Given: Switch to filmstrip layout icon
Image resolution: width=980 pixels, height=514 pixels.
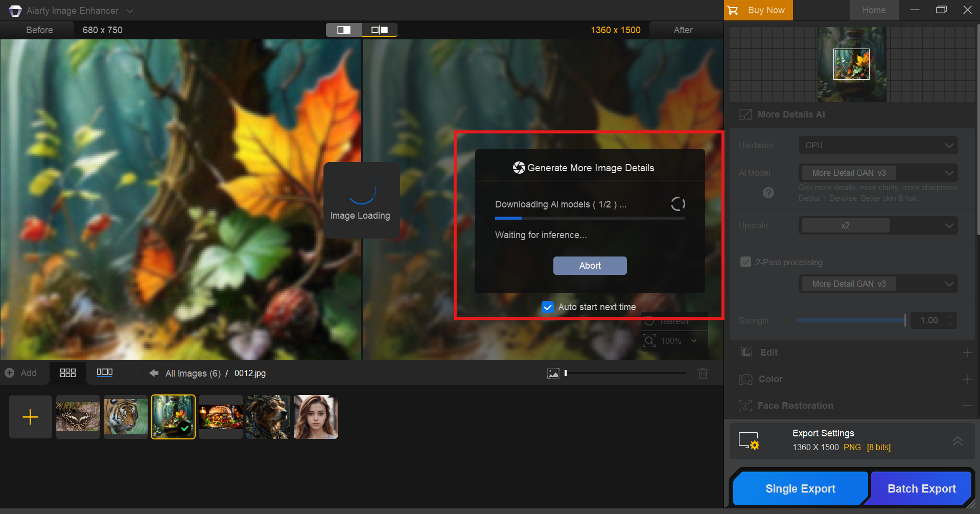Looking at the screenshot, I should coord(105,372).
